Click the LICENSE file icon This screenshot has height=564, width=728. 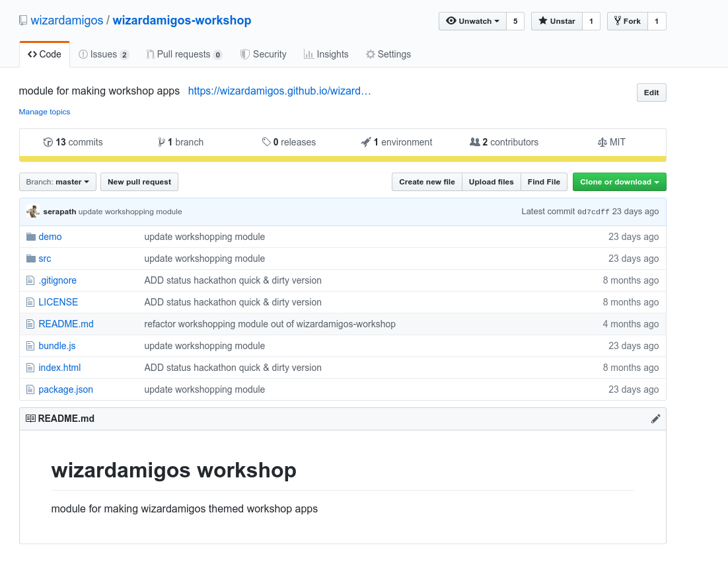click(30, 302)
